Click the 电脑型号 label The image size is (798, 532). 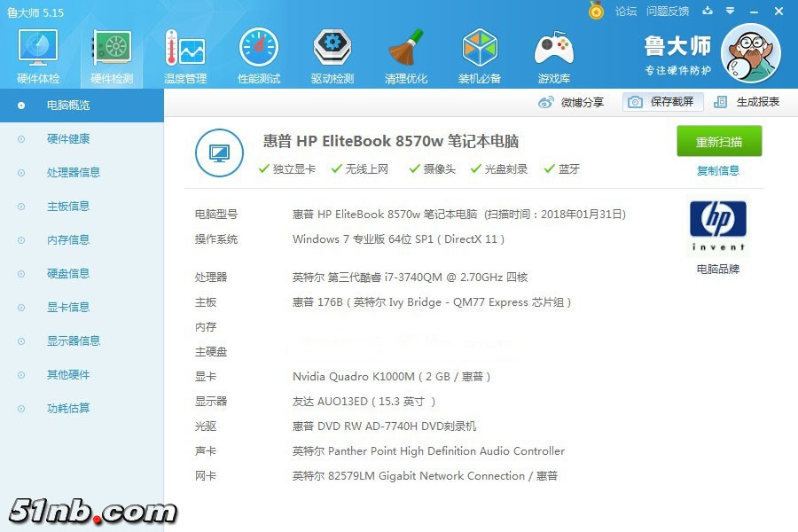216,215
